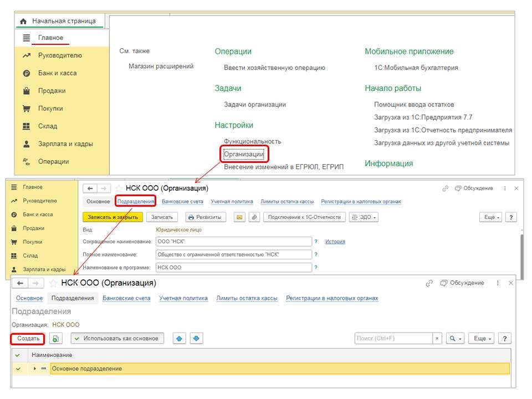Open Банковские счета tab in middle window
532x399 pixels.
point(182,202)
